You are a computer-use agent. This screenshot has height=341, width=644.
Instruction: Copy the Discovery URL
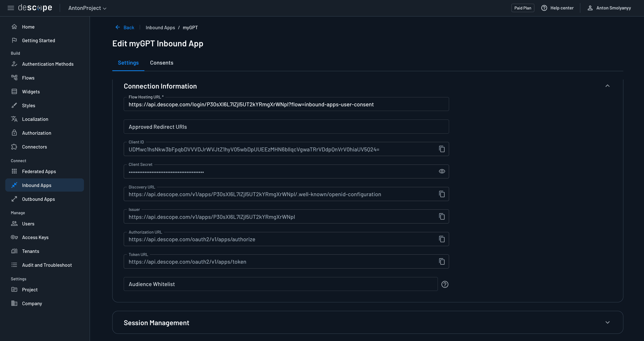[442, 194]
